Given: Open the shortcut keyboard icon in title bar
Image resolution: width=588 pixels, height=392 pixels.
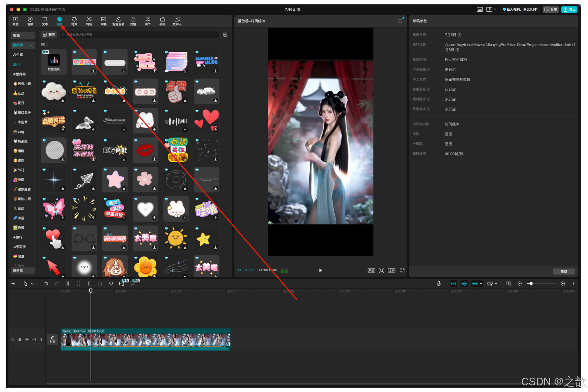Looking at the screenshot, I should [480, 9].
